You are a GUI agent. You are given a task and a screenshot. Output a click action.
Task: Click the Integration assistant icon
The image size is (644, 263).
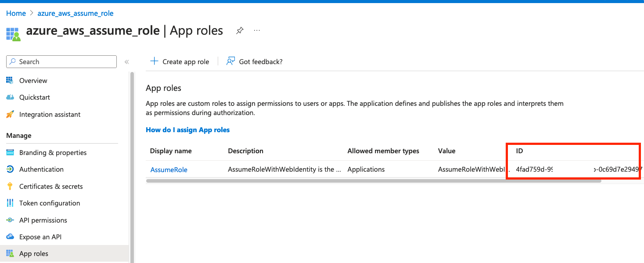point(10,114)
